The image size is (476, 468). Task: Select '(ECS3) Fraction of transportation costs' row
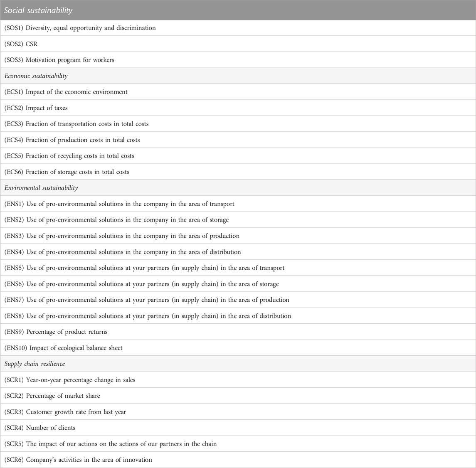point(238,124)
